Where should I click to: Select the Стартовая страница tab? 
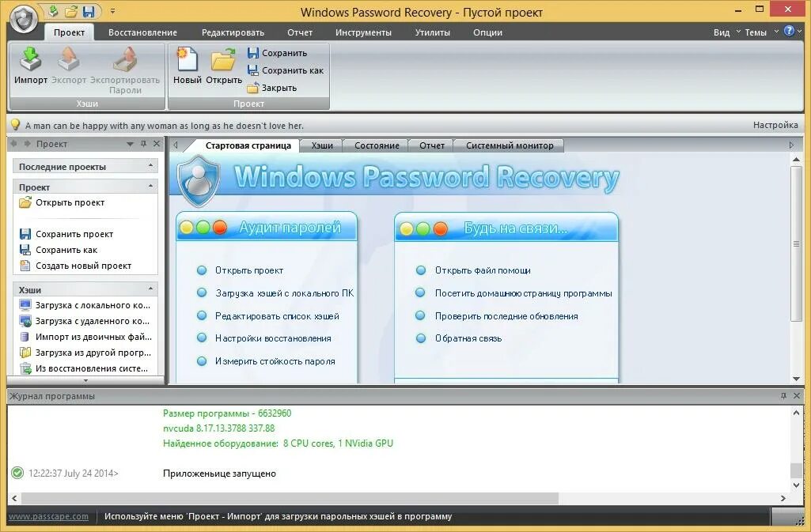tap(248, 145)
